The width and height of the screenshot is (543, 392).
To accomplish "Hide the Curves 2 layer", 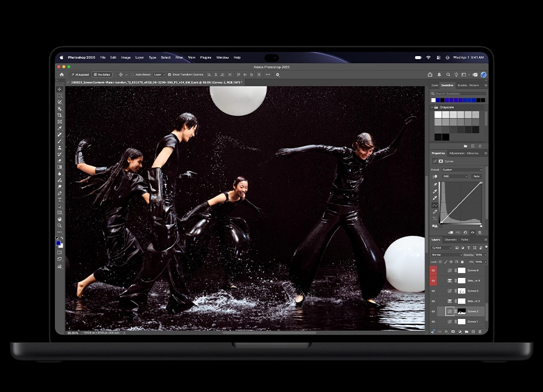I will pos(433,311).
